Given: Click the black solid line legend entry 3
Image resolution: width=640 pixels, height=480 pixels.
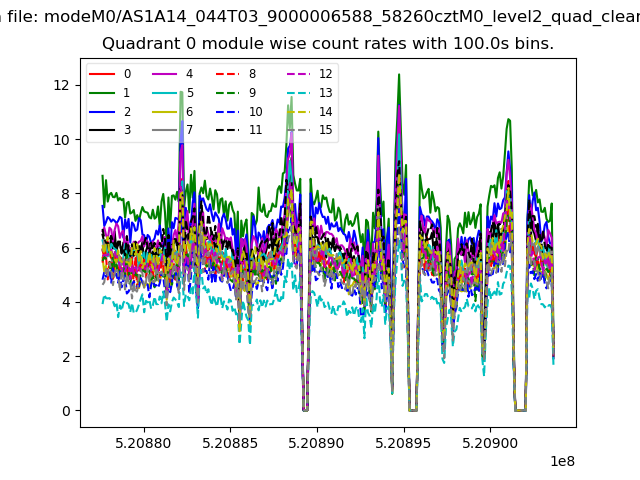Looking at the screenshot, I should [110, 130].
